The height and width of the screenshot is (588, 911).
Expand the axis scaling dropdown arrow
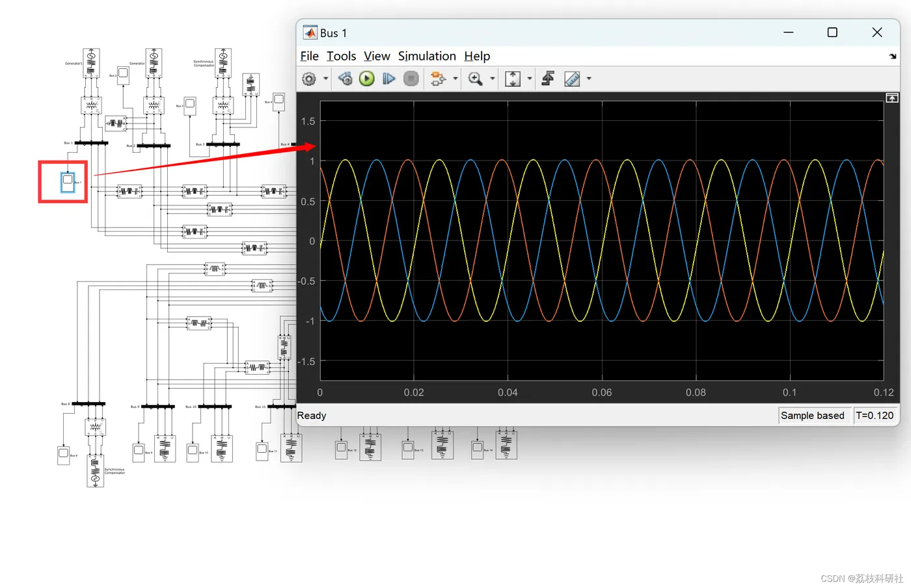[x=530, y=79]
